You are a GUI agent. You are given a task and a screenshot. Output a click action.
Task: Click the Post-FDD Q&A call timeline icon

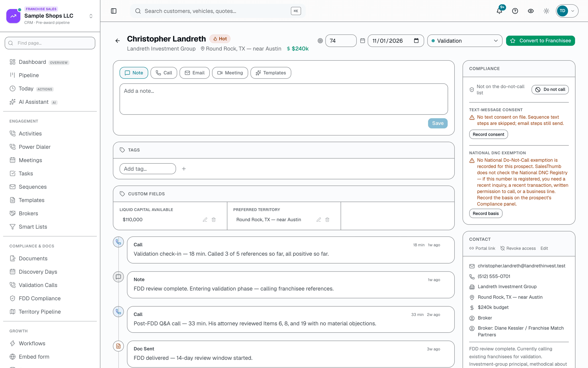coord(118,312)
